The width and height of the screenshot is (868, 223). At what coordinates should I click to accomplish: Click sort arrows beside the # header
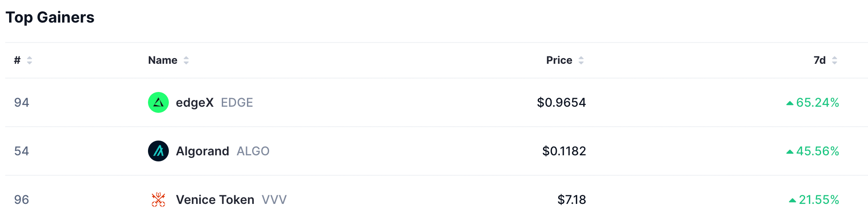pos(30,60)
